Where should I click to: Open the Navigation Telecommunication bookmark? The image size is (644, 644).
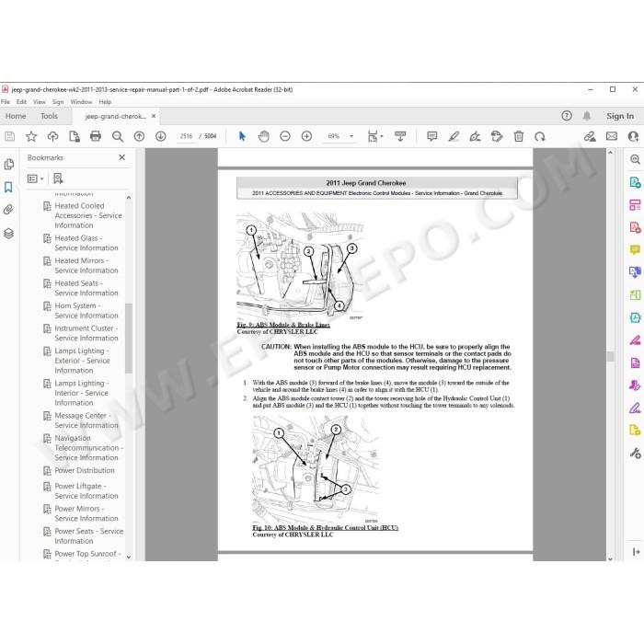click(88, 448)
